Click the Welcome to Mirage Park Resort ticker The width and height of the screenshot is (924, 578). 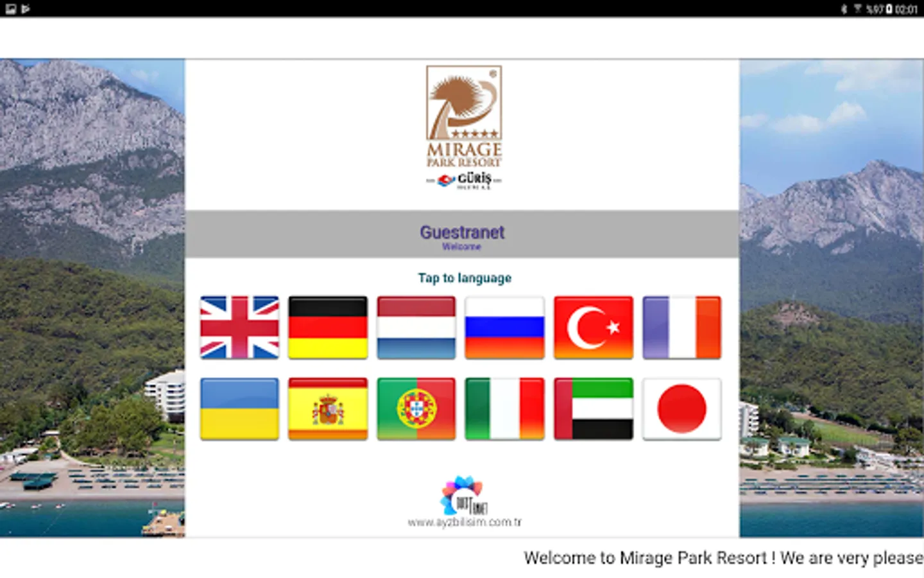(724, 557)
